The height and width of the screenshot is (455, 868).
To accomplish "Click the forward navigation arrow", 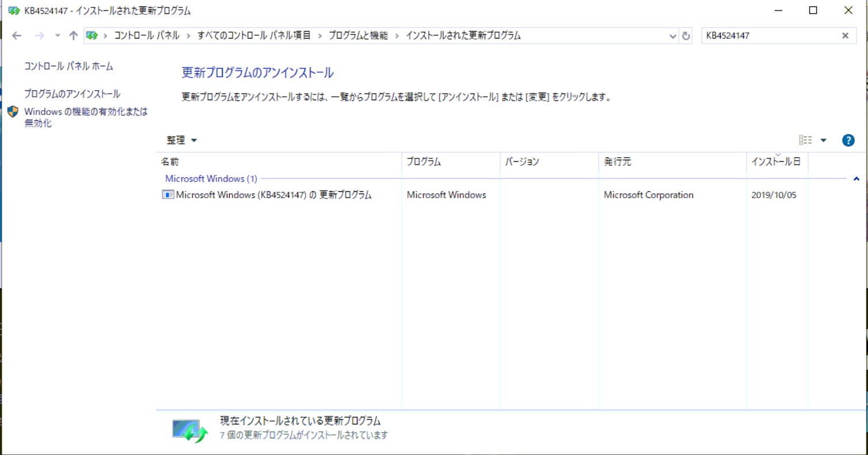I will click(39, 36).
